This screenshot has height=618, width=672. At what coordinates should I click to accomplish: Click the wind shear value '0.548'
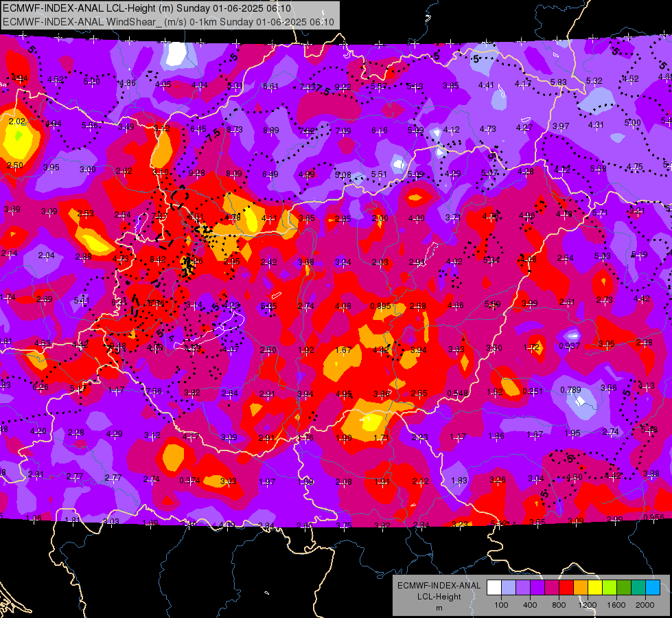pyautogui.click(x=457, y=393)
